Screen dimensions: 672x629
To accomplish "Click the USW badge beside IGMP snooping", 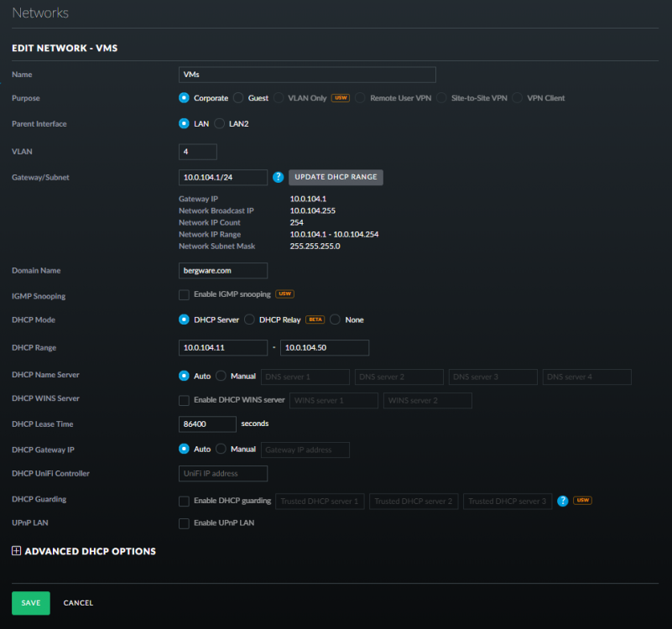I will coord(284,294).
